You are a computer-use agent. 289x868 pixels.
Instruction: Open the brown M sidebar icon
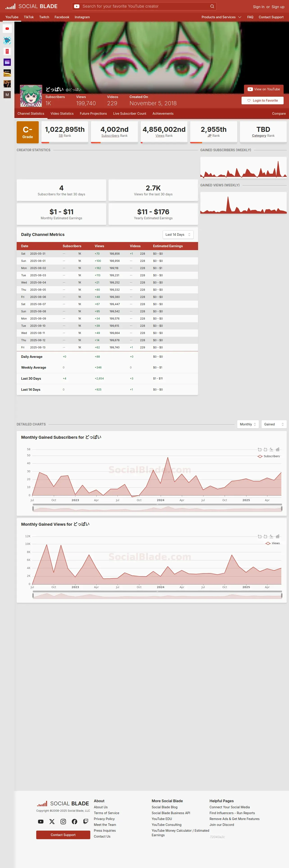7,95
